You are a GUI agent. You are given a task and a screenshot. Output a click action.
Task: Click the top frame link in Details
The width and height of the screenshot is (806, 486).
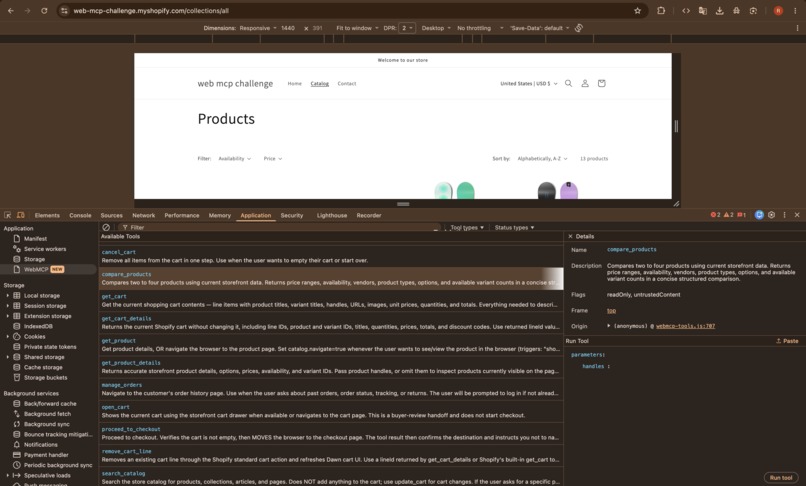tap(611, 311)
